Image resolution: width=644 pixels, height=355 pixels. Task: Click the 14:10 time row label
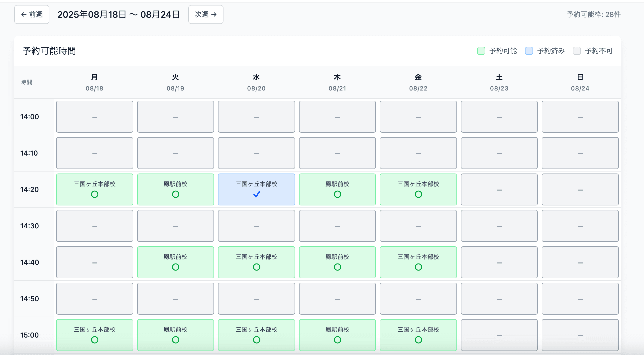29,153
